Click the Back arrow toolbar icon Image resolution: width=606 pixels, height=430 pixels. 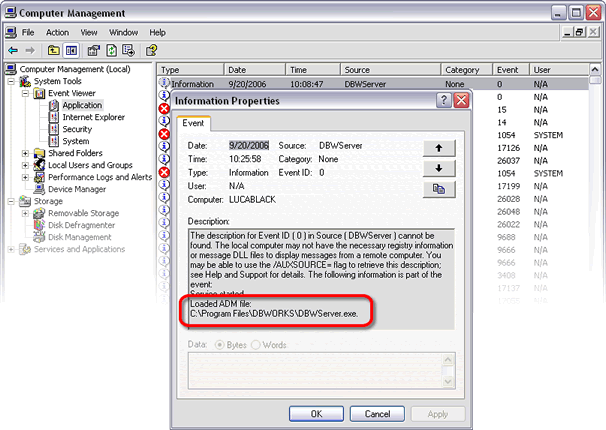pos(13,50)
